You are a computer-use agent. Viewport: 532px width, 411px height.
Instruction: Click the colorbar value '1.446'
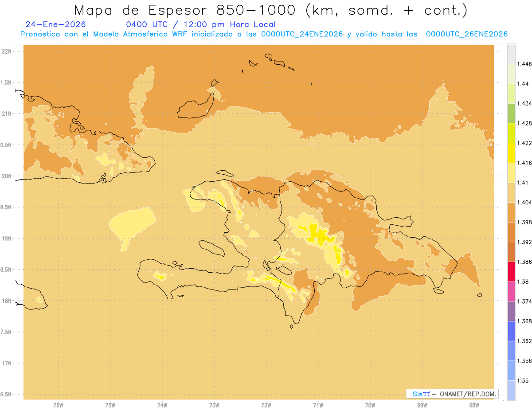(524, 64)
